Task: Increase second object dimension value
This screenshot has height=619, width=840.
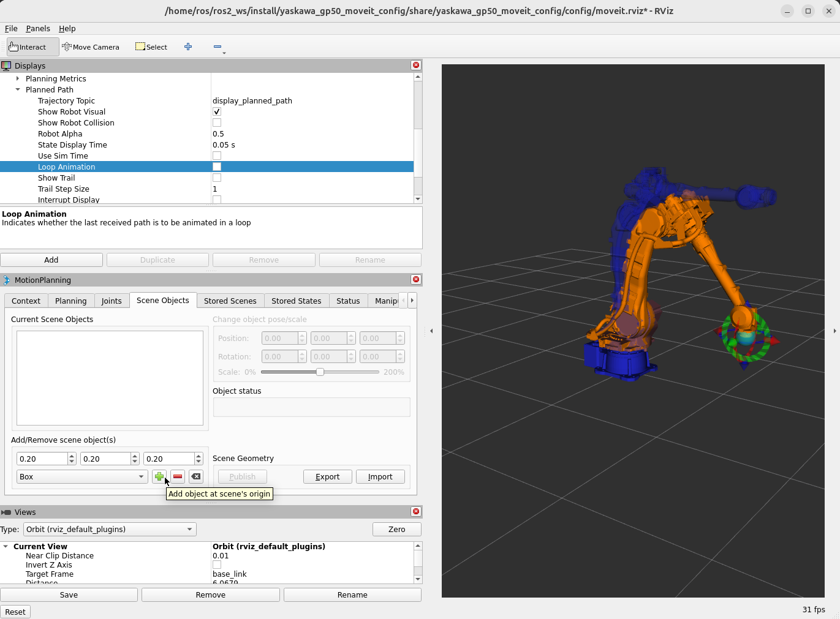Action: (x=135, y=456)
